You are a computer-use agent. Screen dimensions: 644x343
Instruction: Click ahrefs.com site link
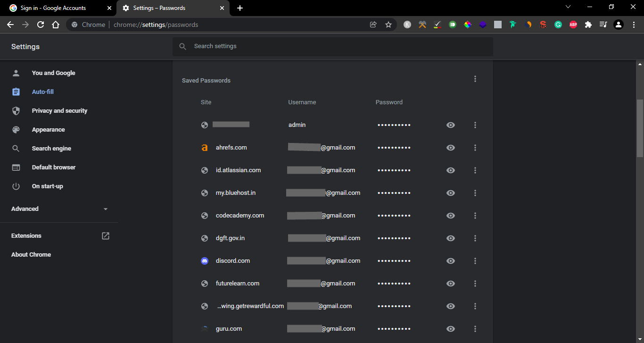point(231,148)
